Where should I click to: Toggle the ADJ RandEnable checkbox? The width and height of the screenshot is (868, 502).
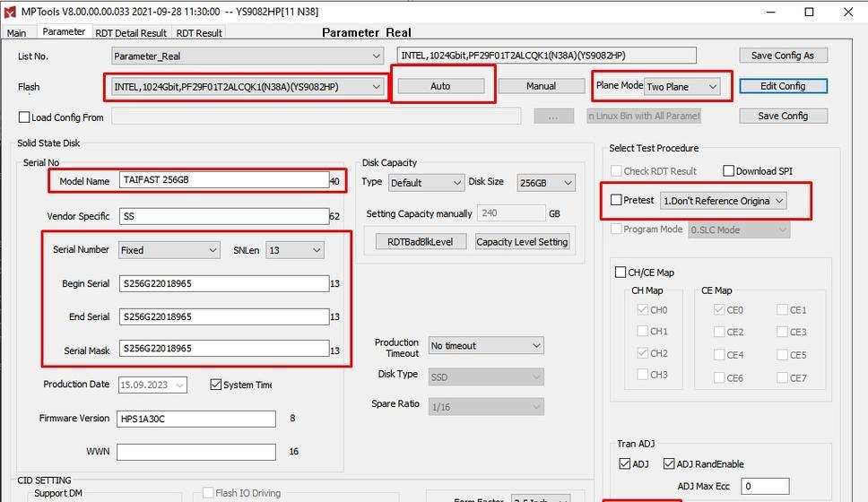(x=669, y=463)
